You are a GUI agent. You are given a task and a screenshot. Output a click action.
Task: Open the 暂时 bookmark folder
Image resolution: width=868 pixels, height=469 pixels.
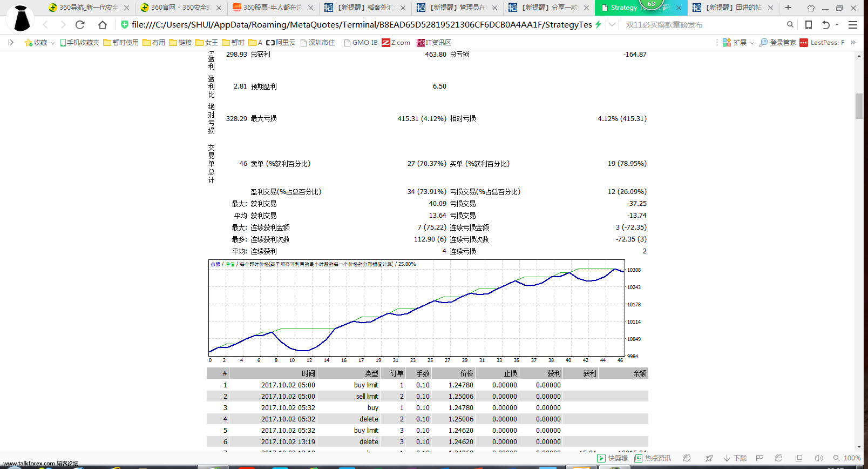coord(233,43)
